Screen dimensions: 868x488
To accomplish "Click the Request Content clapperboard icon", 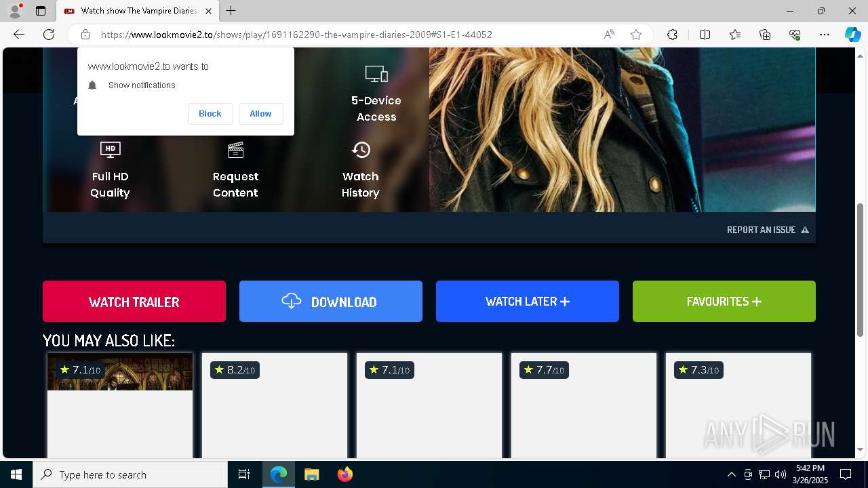I will tap(235, 150).
